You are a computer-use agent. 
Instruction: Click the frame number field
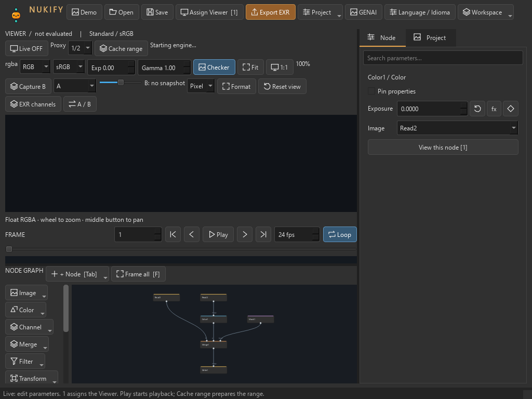(138, 234)
